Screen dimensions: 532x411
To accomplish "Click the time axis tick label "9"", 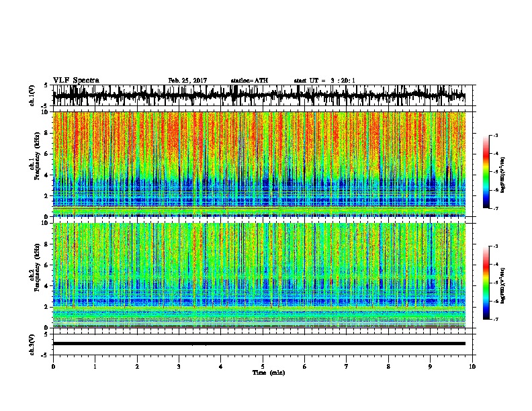I will pyautogui.click(x=430, y=367).
